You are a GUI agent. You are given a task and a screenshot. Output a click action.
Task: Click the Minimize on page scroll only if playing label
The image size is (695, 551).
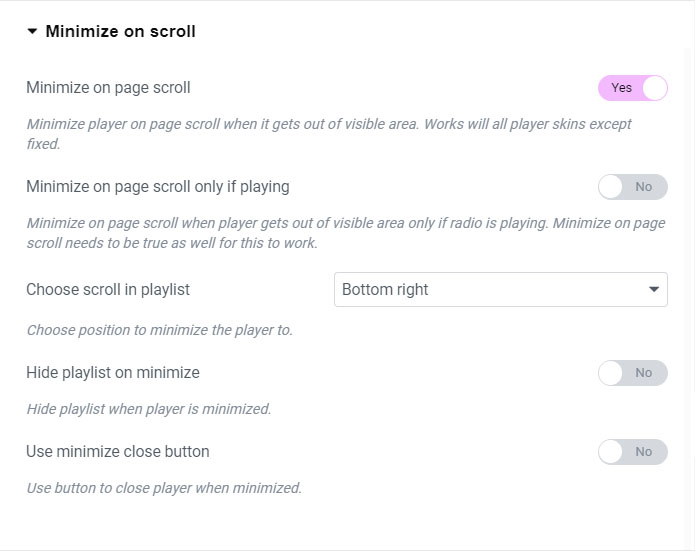[158, 187]
